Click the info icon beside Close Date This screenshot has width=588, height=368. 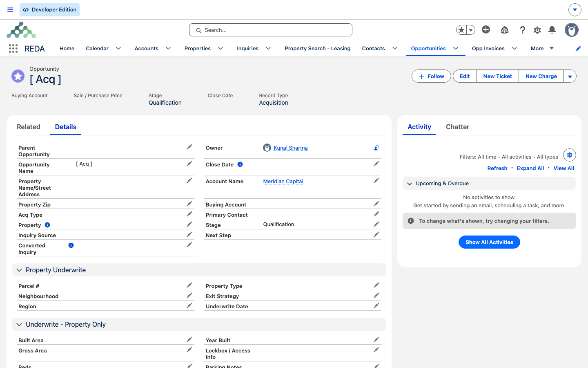(x=240, y=164)
